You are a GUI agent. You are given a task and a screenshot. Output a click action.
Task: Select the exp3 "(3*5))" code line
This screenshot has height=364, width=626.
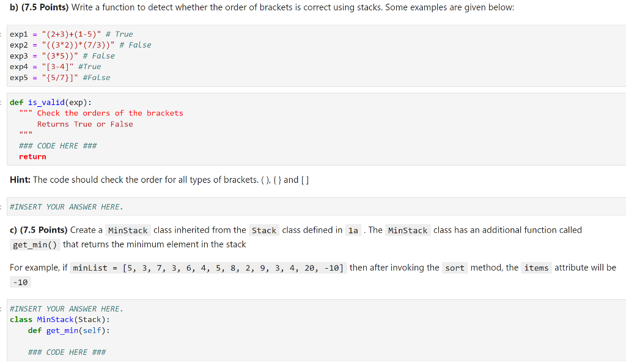click(62, 56)
